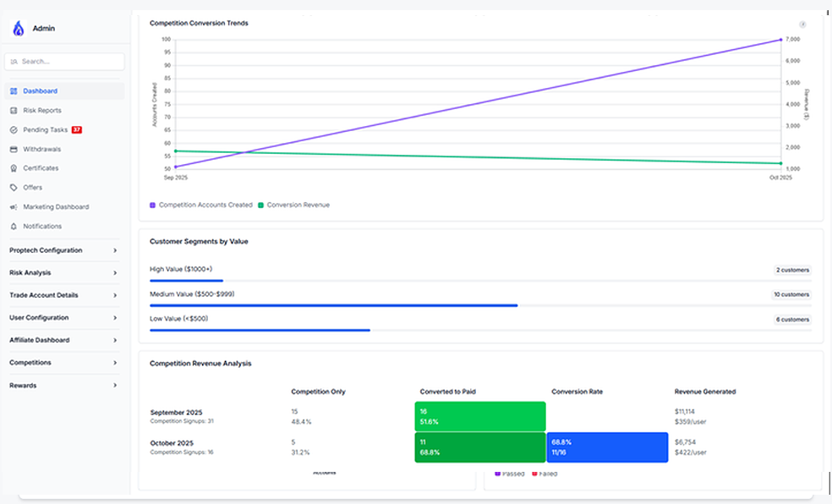Viewport: 832px width, 504px height.
Task: Click the Offers tag icon
Action: point(14,188)
